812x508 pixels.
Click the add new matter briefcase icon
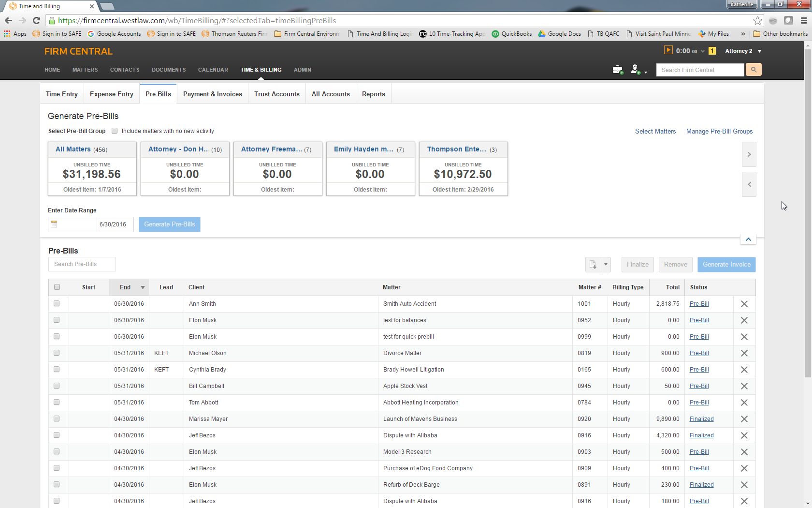tap(618, 70)
